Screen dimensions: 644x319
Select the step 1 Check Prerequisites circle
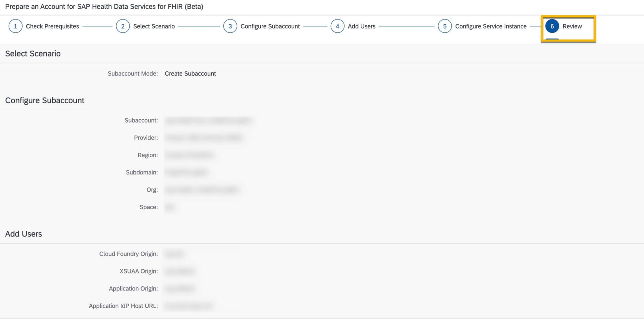click(15, 26)
